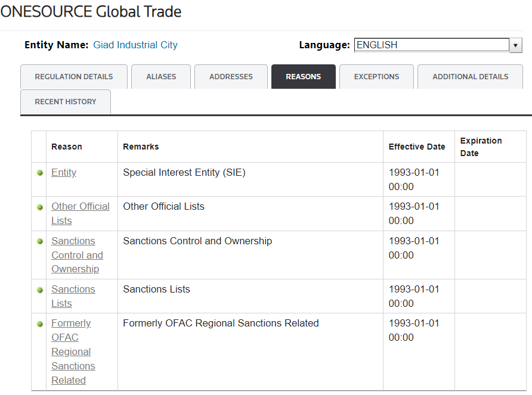Click green bullet next to Other Official Lists
Viewport: 532px width, 395px height.
click(x=40, y=207)
